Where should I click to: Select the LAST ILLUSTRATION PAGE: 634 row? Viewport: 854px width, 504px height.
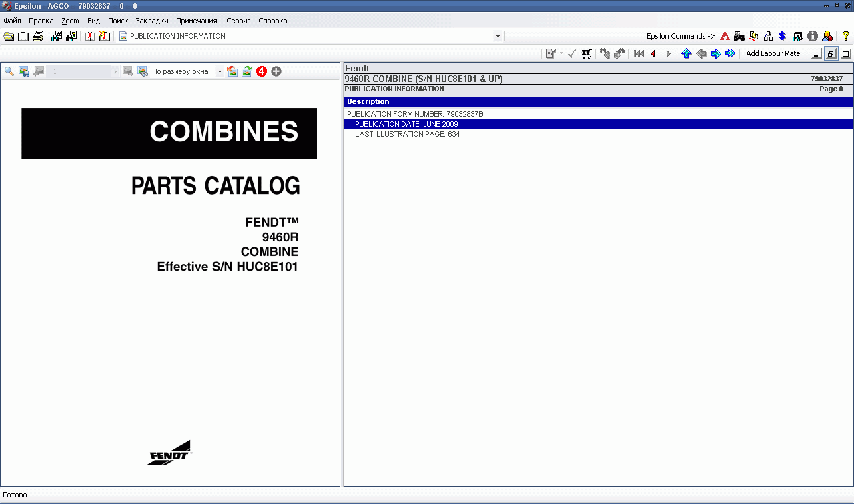(407, 134)
